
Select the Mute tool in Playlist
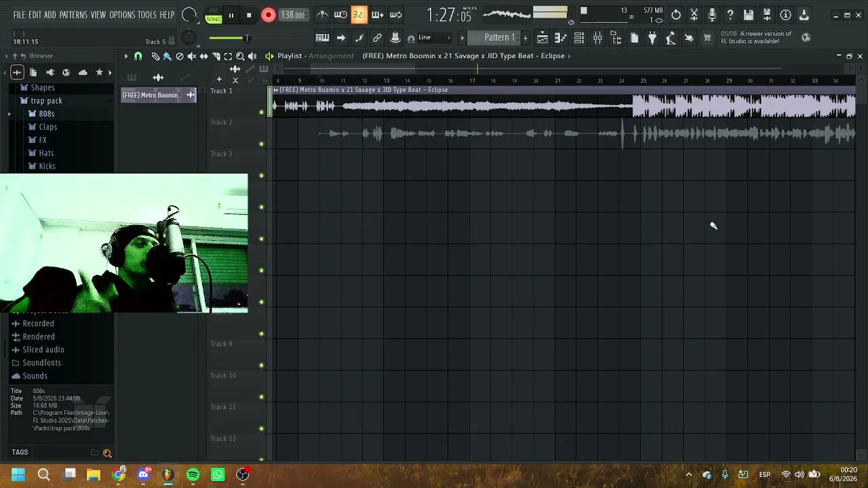pos(192,56)
